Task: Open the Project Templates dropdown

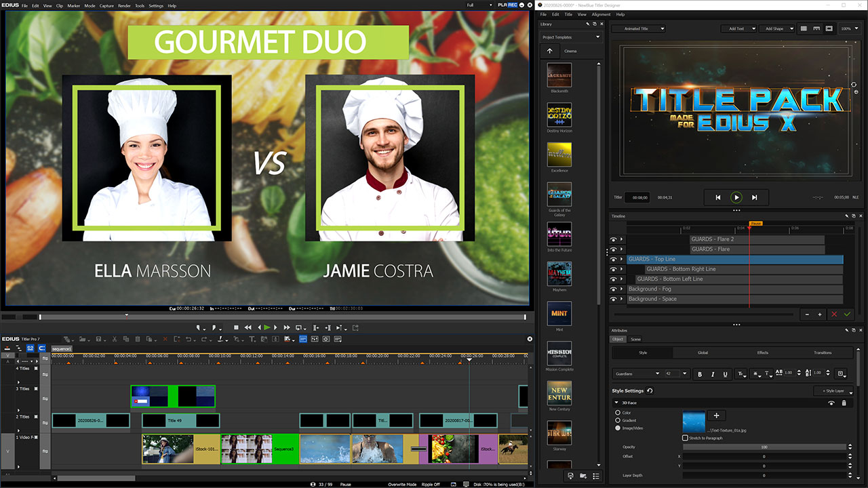Action: (x=571, y=37)
